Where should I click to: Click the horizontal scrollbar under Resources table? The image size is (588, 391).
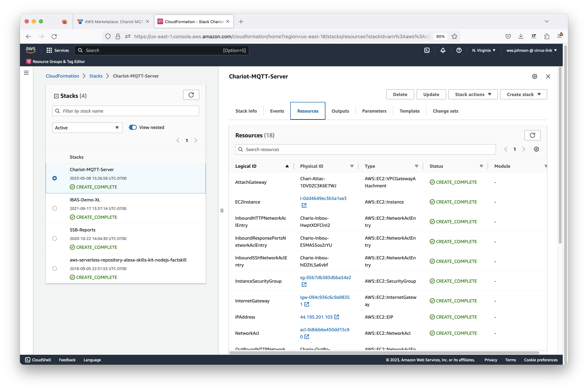point(384,353)
